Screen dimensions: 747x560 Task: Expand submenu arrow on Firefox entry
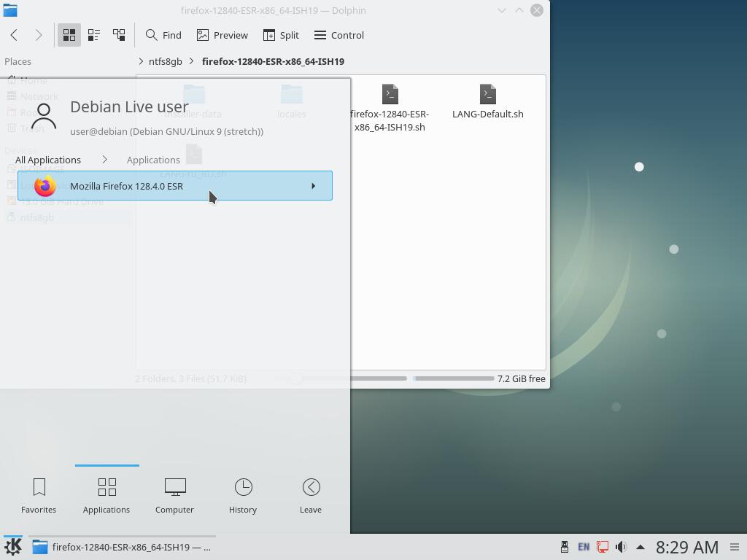point(314,186)
